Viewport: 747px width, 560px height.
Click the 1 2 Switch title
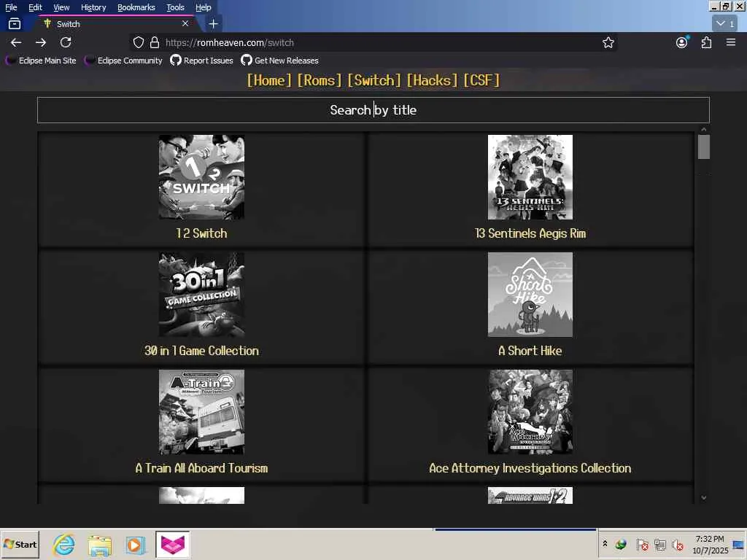coord(201,233)
